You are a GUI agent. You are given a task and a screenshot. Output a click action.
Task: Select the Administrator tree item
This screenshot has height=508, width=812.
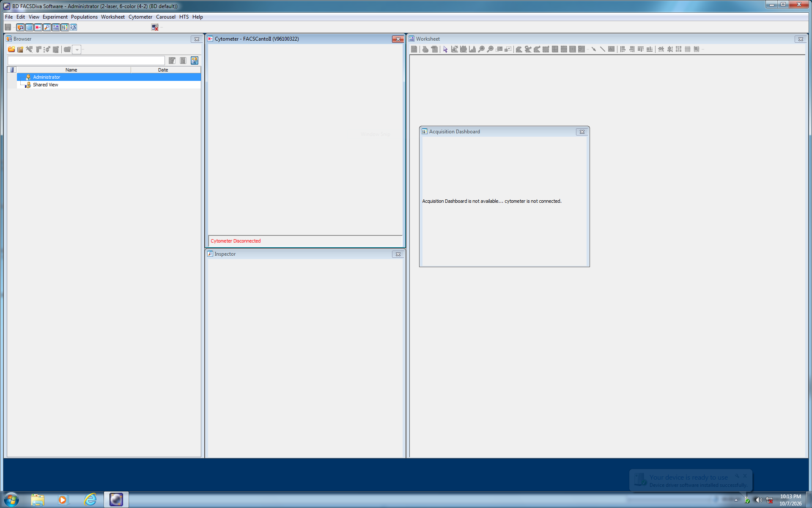coord(47,77)
